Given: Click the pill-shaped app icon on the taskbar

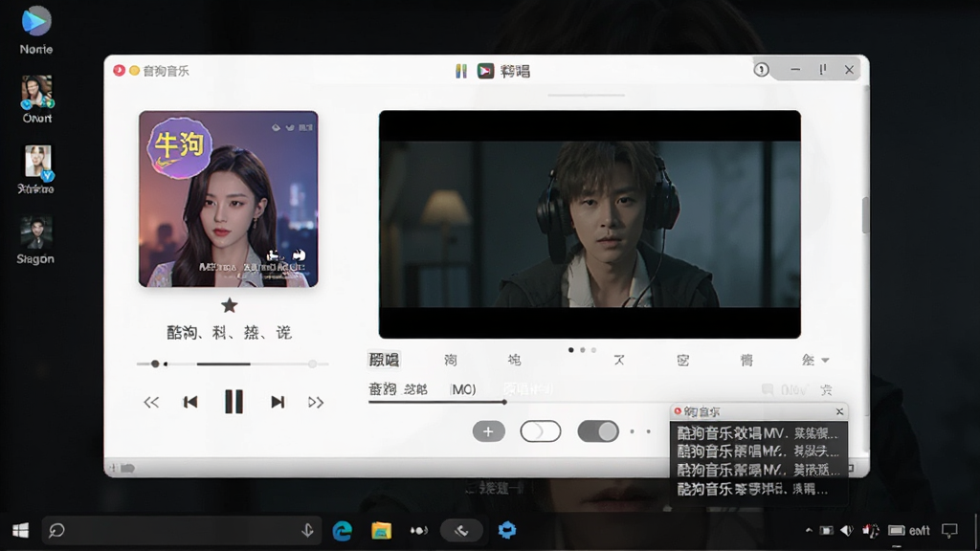Looking at the screenshot, I should [x=461, y=530].
